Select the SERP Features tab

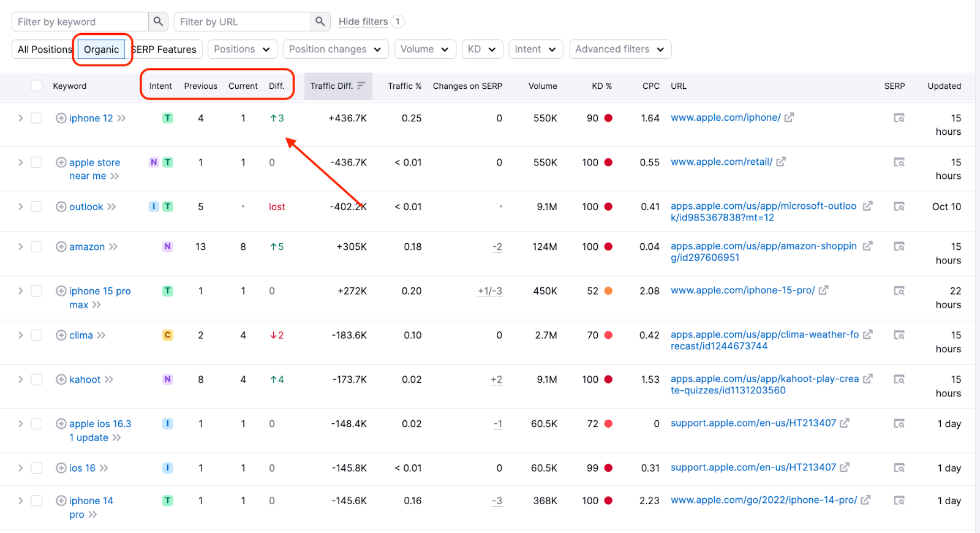(x=165, y=50)
